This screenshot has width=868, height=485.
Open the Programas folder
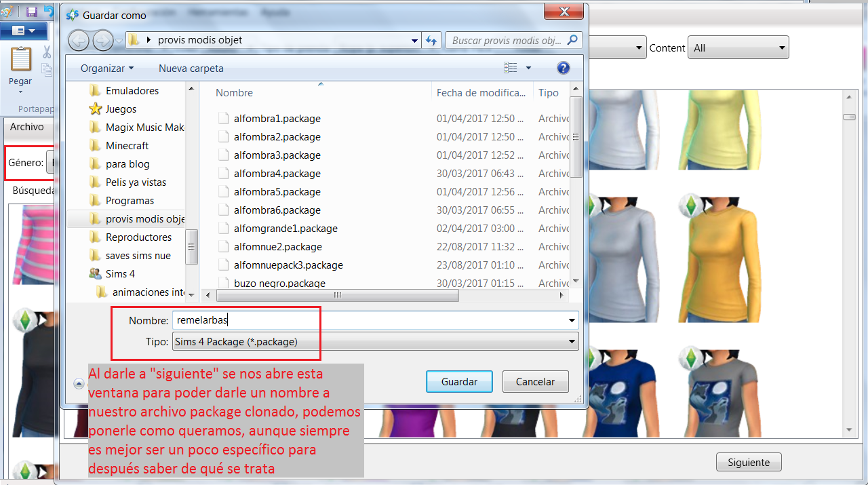click(131, 200)
